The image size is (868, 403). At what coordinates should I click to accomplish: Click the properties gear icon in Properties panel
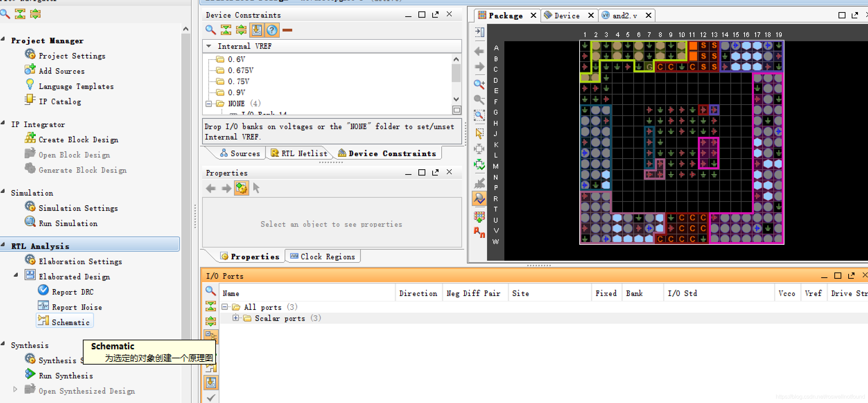pyautogui.click(x=241, y=188)
